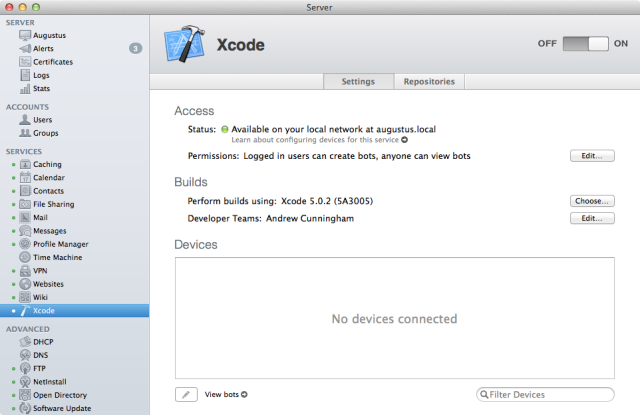Open the View bots link arrow
The height and width of the screenshot is (415, 640).
point(244,395)
